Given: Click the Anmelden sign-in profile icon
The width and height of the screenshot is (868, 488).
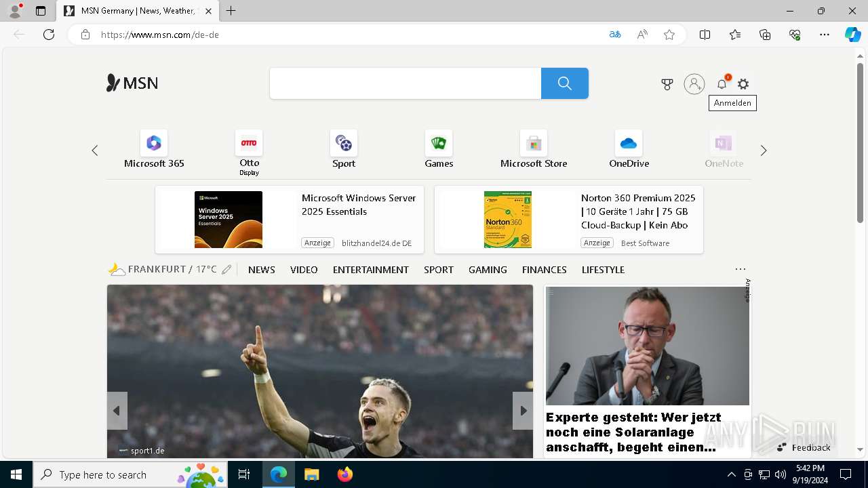Looking at the screenshot, I should 694,84.
